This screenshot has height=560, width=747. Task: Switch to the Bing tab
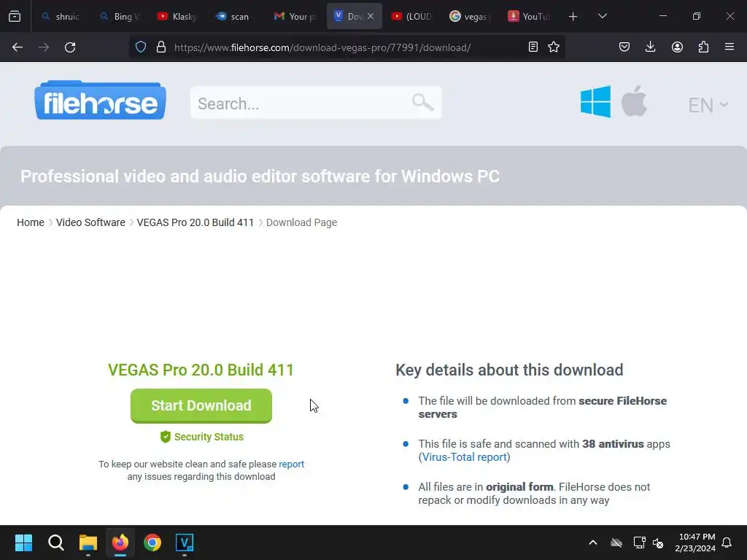coord(120,16)
